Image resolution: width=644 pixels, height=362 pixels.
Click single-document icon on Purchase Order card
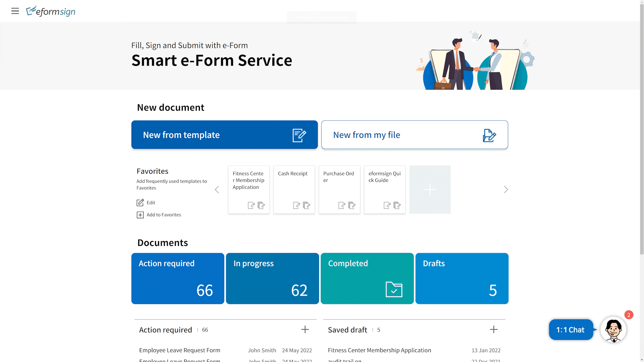click(x=342, y=205)
